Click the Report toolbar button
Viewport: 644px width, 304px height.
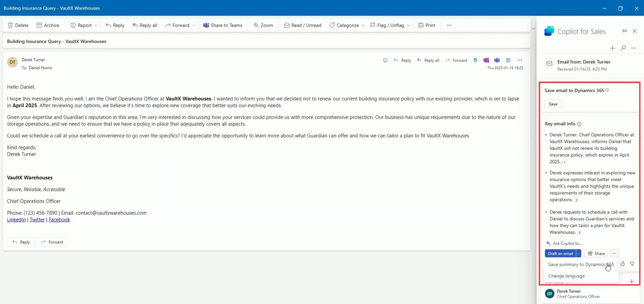(x=81, y=25)
